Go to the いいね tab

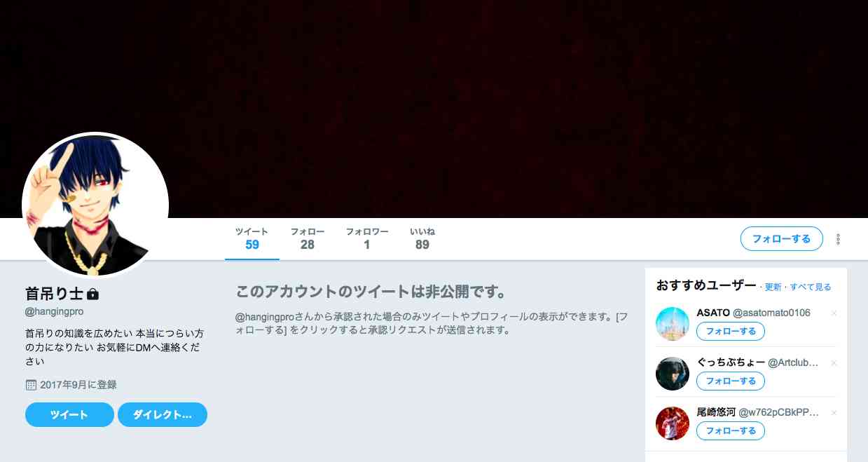(422, 239)
